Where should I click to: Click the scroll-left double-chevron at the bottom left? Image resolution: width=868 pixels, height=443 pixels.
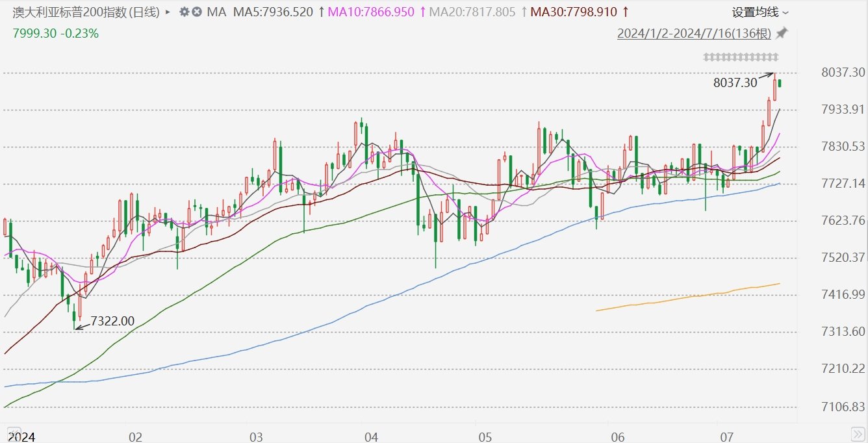(10, 433)
